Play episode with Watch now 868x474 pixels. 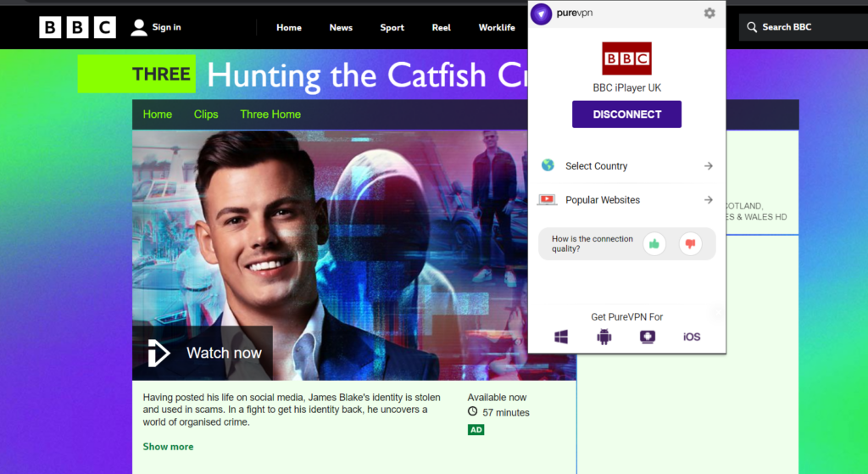(x=203, y=353)
